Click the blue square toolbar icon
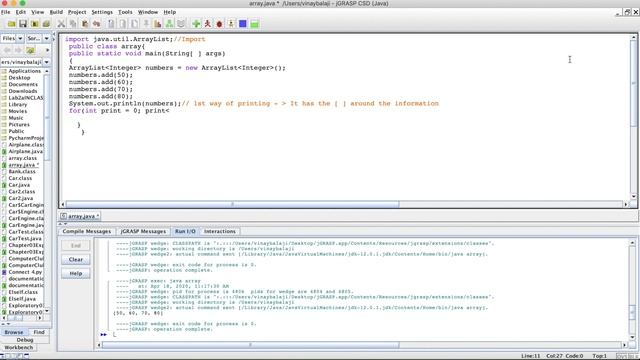 [x=243, y=24]
